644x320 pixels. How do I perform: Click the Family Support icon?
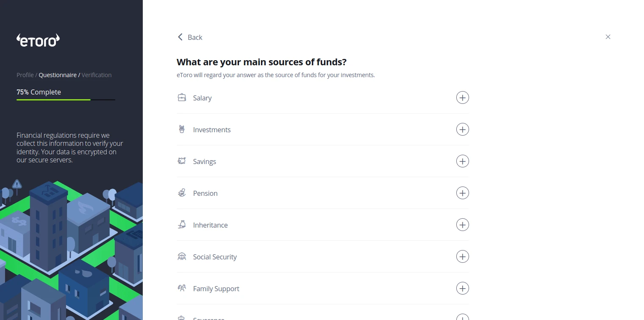pyautogui.click(x=182, y=288)
